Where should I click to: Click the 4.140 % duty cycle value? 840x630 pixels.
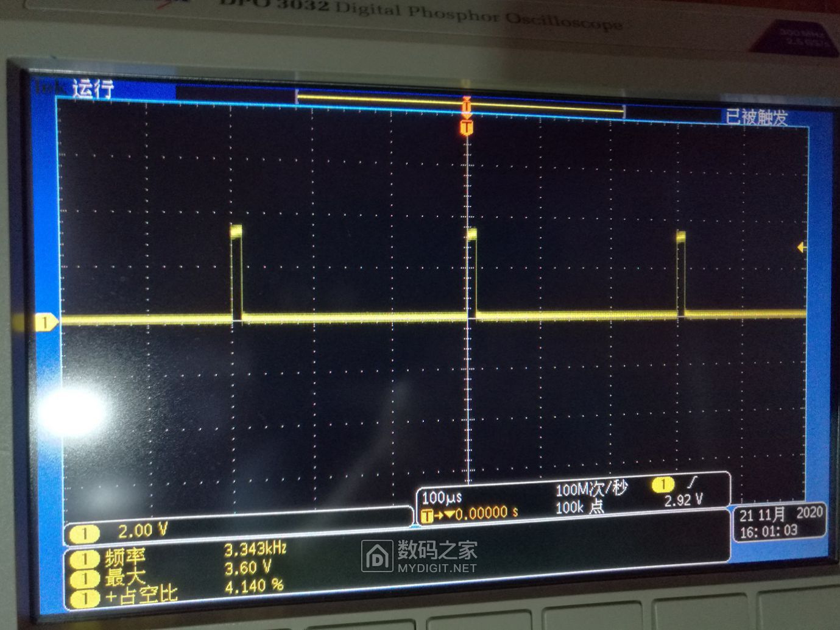pyautogui.click(x=254, y=586)
